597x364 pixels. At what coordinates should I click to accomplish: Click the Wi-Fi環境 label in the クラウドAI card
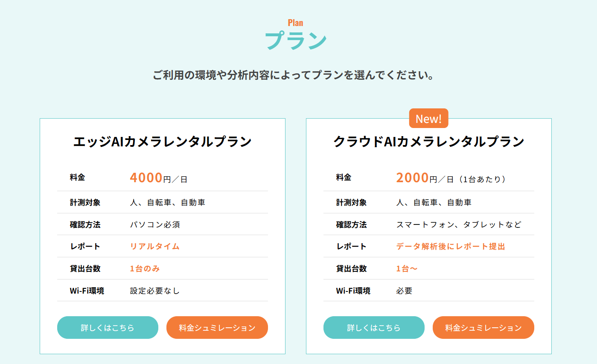click(353, 291)
